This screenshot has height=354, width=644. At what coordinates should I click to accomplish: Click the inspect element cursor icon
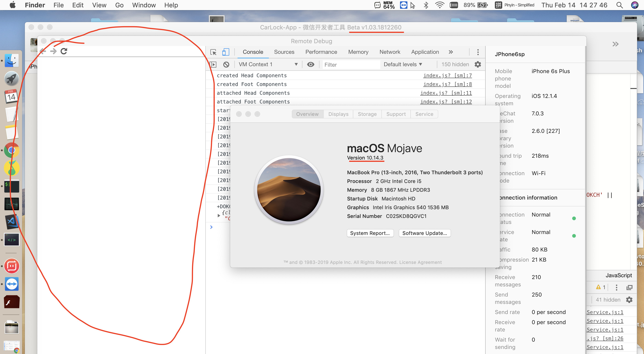click(213, 52)
